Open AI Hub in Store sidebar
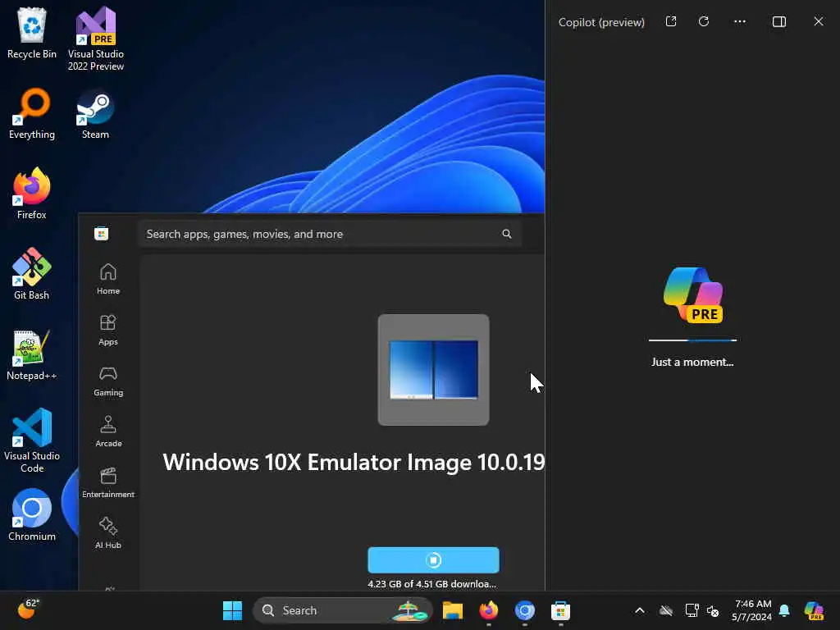This screenshot has width=840, height=630. (x=108, y=533)
